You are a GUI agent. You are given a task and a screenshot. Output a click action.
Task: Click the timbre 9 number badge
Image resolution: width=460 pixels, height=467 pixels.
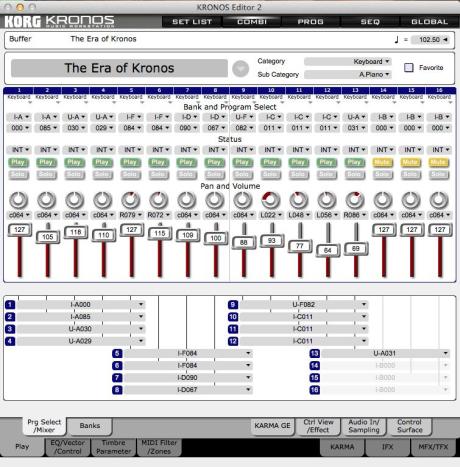(x=233, y=304)
